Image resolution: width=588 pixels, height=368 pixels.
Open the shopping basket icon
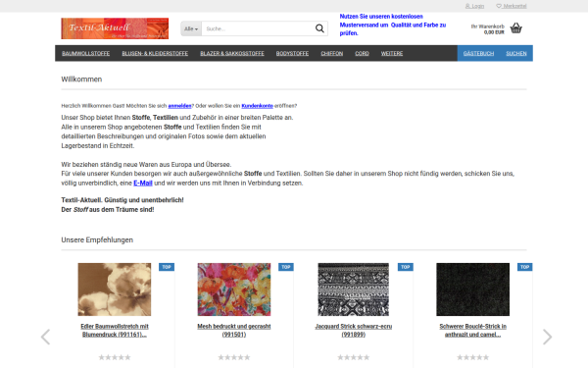click(x=516, y=28)
